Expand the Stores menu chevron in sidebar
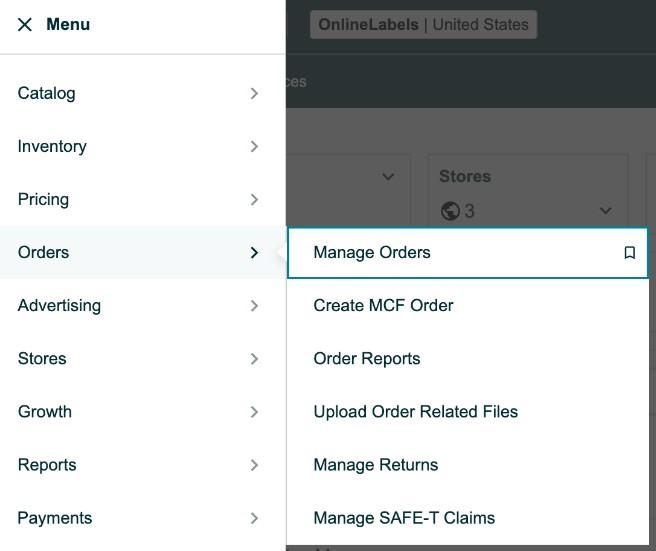656x551 pixels. [x=254, y=359]
